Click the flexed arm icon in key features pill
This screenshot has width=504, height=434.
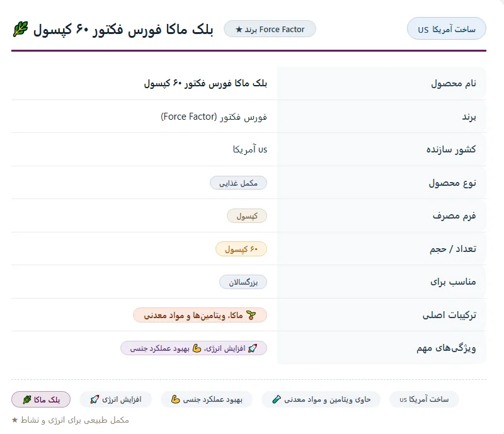[x=197, y=348]
